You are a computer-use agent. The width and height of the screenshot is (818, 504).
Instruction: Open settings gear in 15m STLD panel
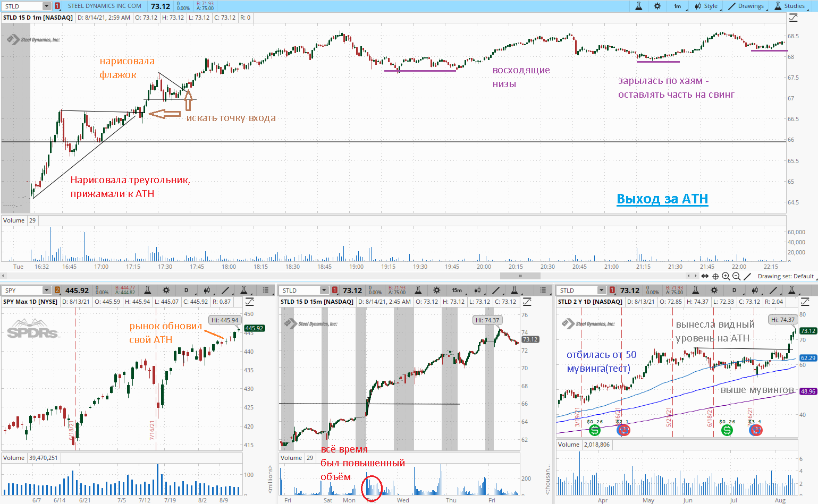(x=437, y=290)
